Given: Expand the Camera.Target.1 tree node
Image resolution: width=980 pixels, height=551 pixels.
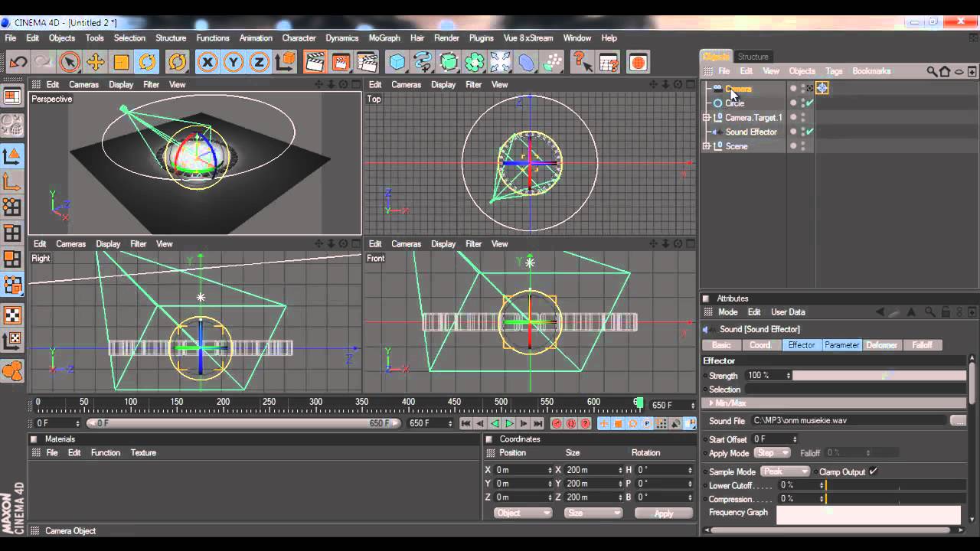Looking at the screenshot, I should pos(707,118).
